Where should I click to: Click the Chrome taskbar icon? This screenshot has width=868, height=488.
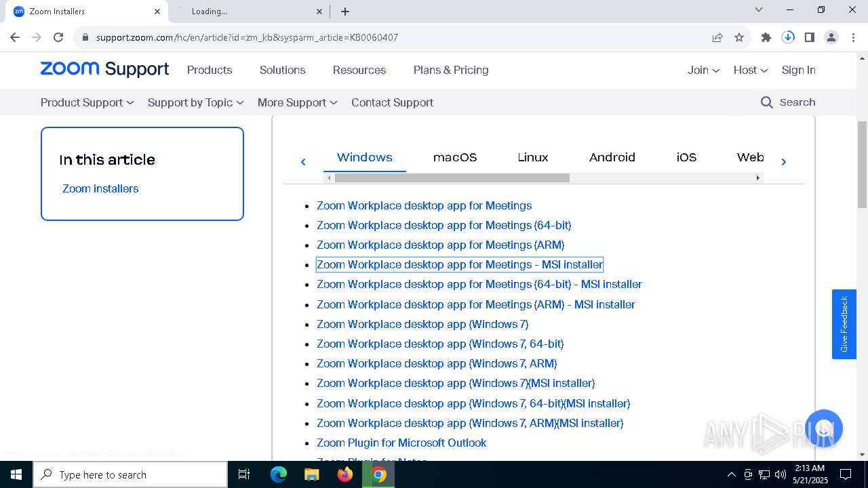[378, 474]
